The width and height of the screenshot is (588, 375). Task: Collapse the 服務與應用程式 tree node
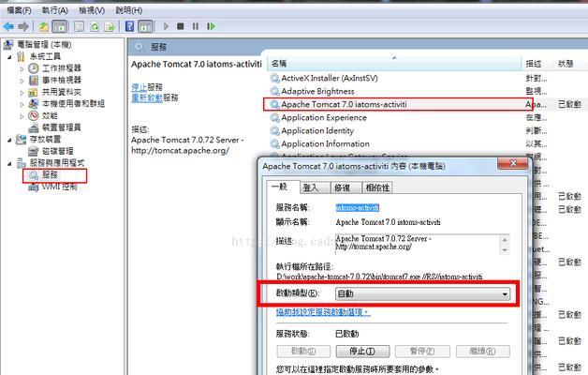(x=9, y=164)
